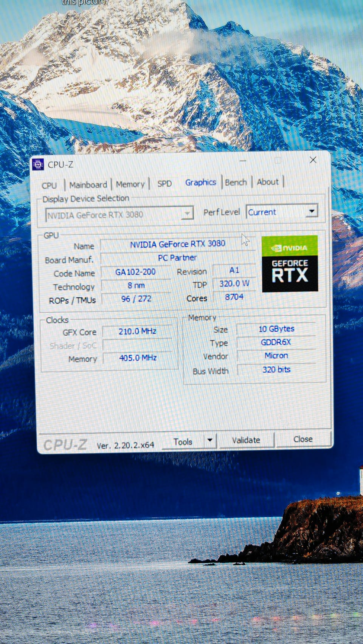Click the 320.0 W TDP value
The image size is (363, 644).
coord(234,283)
